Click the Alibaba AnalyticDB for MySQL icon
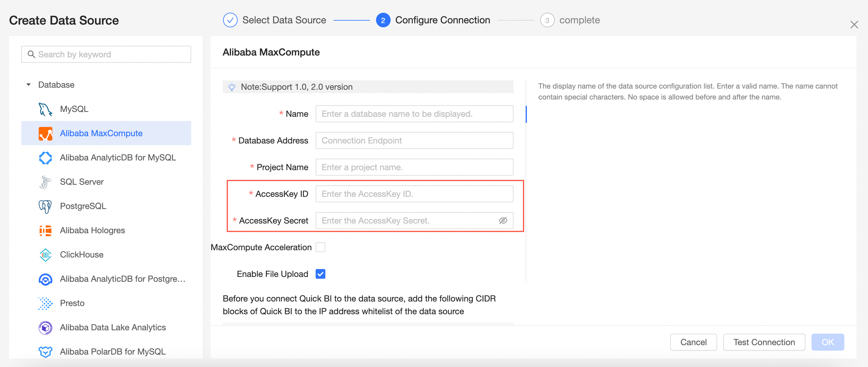868x367 pixels. [45, 158]
